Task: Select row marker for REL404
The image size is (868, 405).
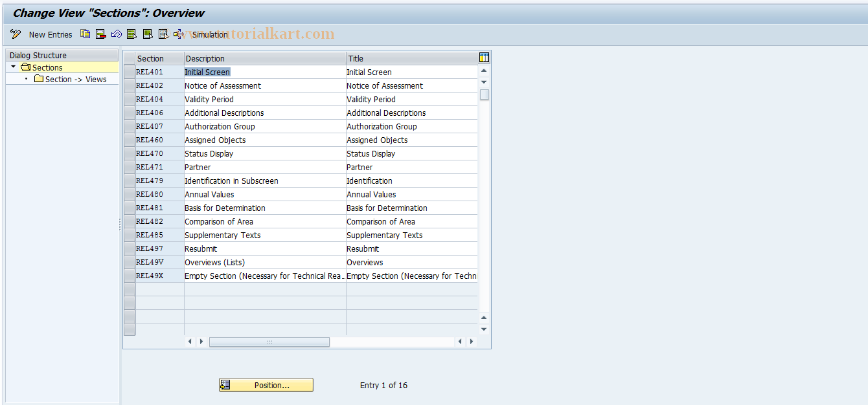Action: point(130,99)
